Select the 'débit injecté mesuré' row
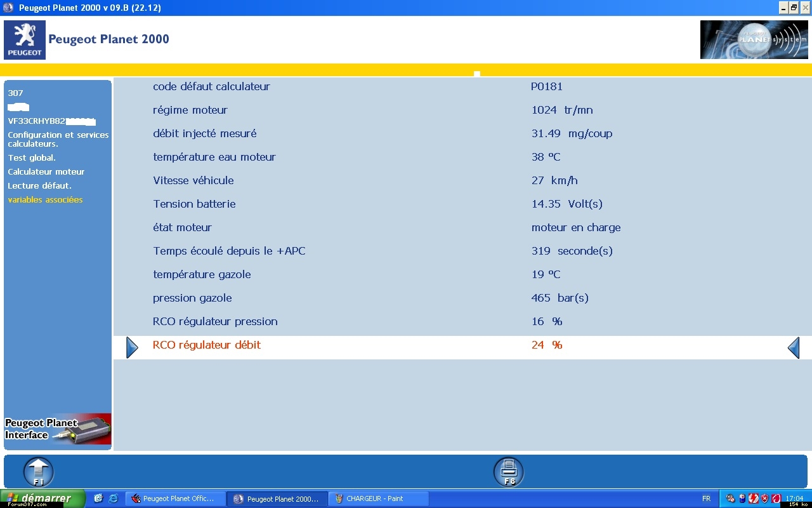This screenshot has width=812, height=508. tap(462, 133)
